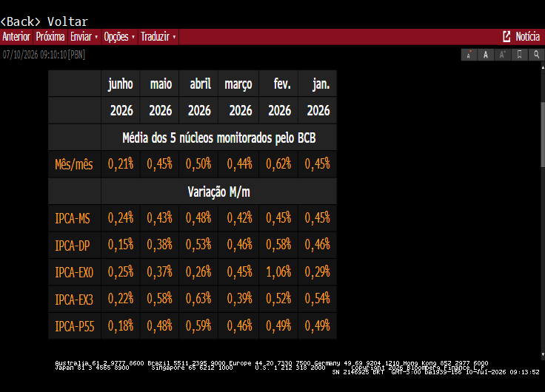Click the increase font size icon

click(x=503, y=55)
